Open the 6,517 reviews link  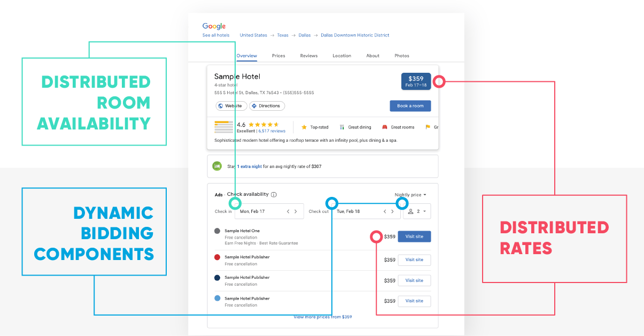click(x=272, y=131)
